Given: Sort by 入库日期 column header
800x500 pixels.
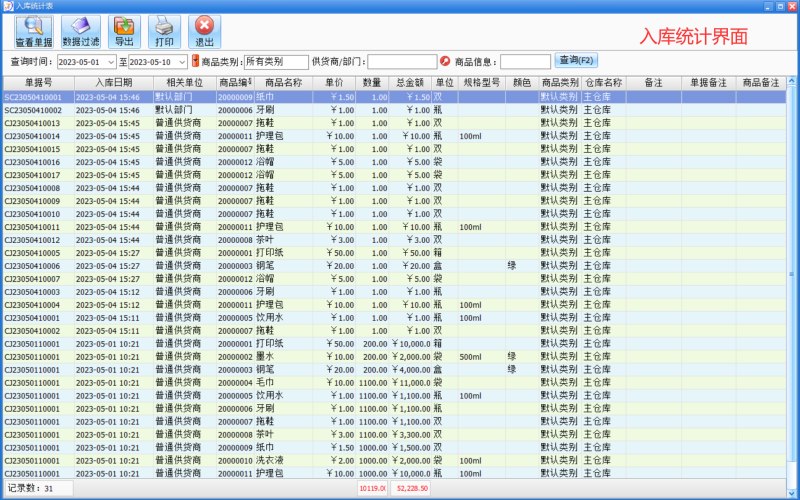Looking at the screenshot, I should (114, 83).
